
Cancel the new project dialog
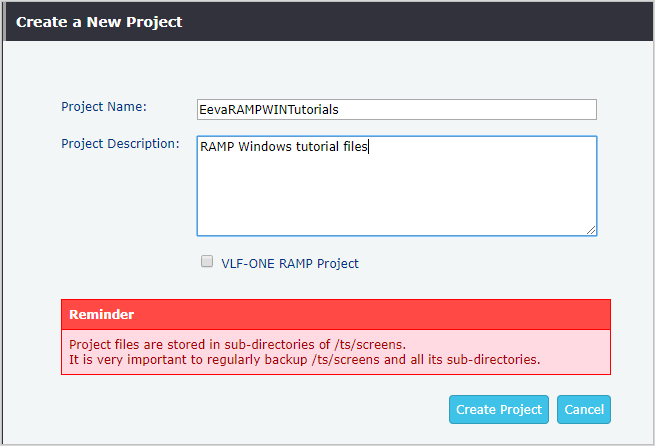coord(583,409)
